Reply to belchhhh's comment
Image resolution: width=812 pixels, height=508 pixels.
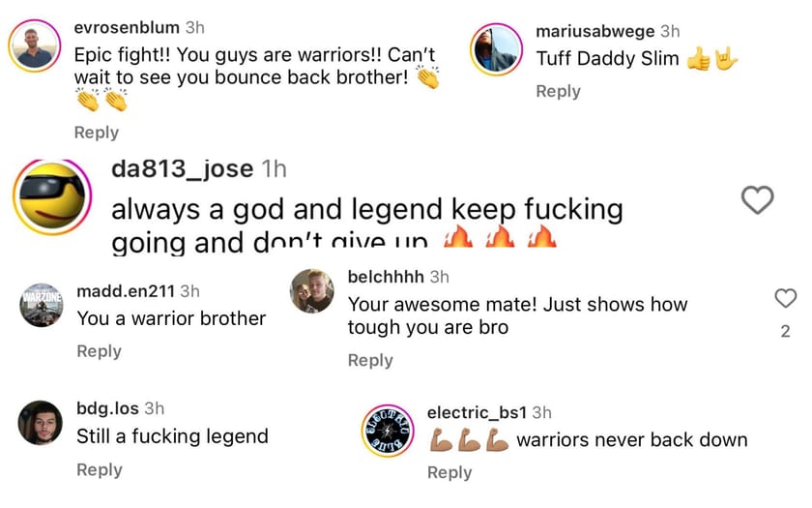click(370, 360)
